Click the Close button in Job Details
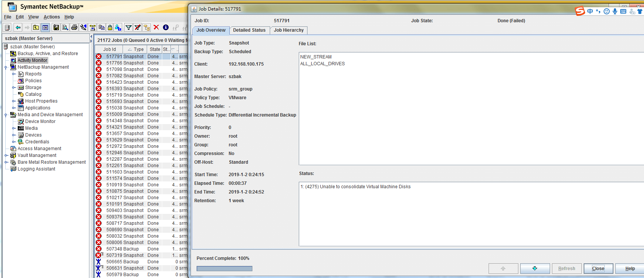Viewport: 644px width, 278px height. pos(598,269)
